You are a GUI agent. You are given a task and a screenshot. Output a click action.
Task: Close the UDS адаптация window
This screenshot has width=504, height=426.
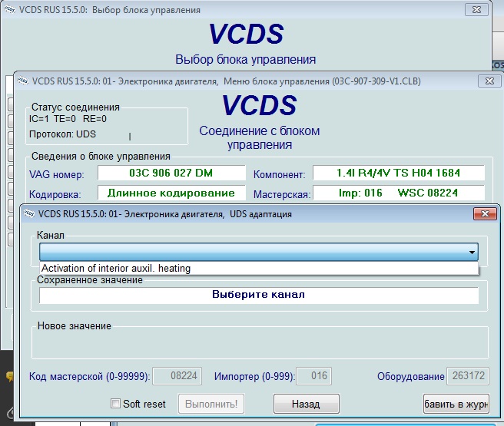point(485,214)
